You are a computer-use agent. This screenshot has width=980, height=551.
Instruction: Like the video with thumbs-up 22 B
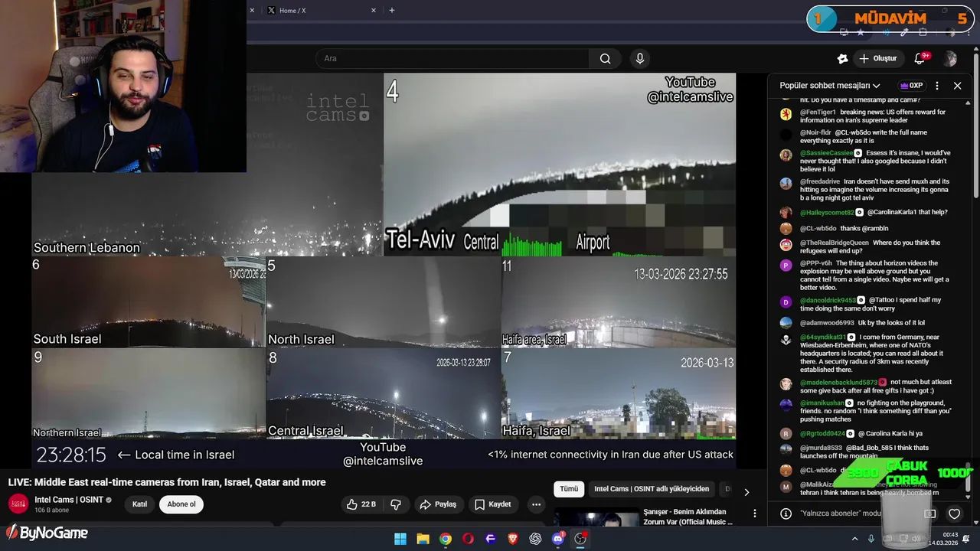(361, 504)
